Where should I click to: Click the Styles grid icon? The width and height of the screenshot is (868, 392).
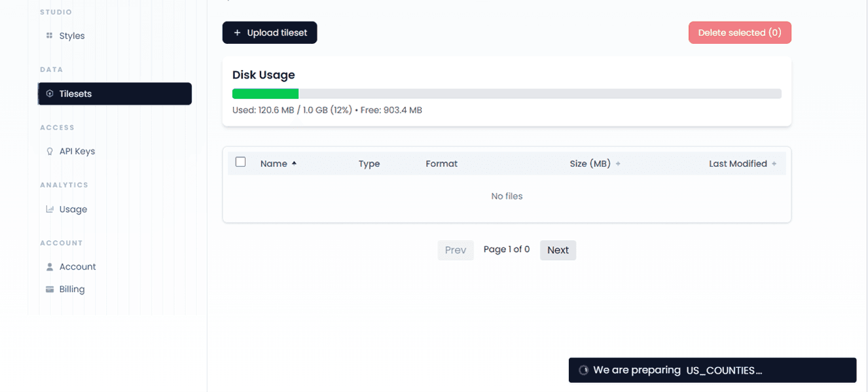pos(50,35)
